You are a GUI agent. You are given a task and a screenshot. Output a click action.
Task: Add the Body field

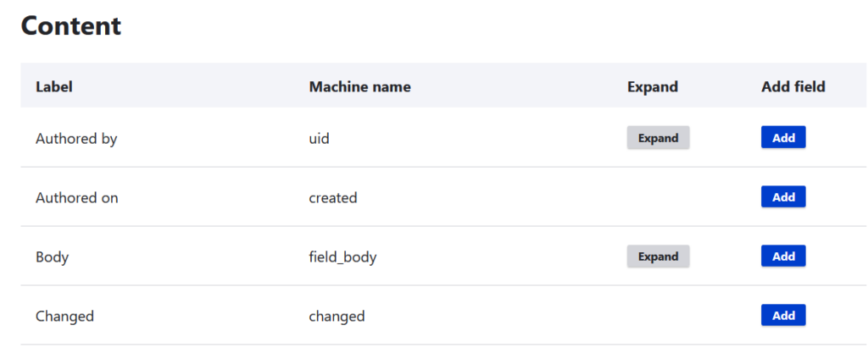tap(783, 256)
